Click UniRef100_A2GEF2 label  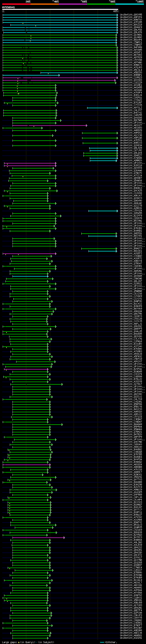pos(131,254)
